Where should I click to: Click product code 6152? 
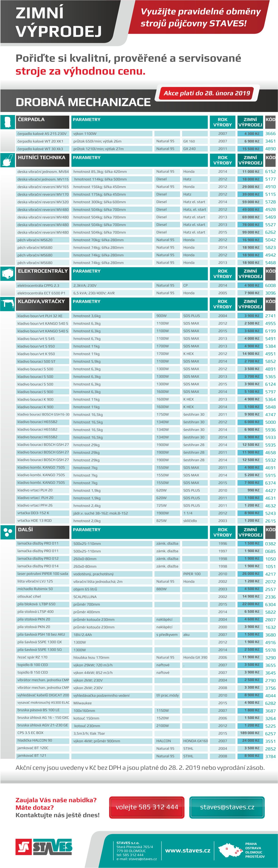(270, 171)
